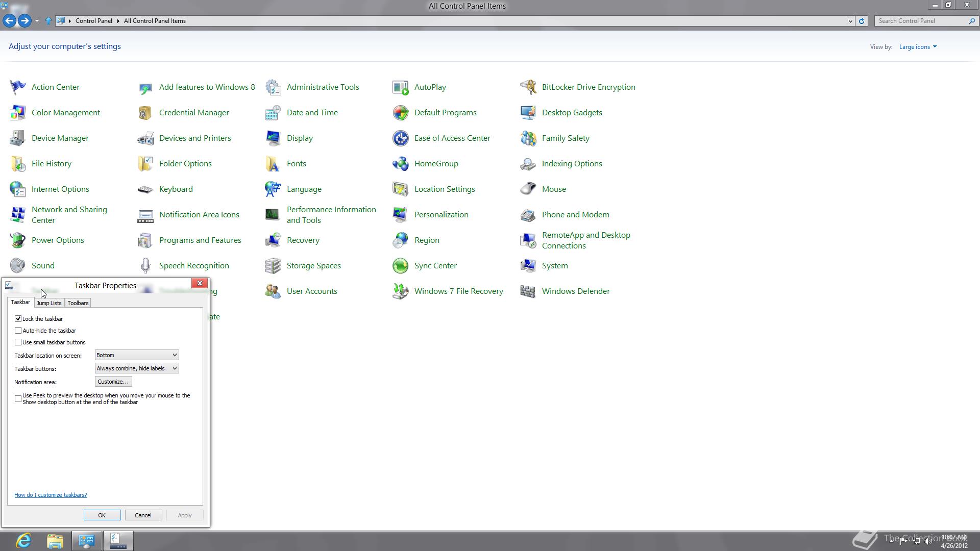Screen dimensions: 980x551
Task: Open How do I customize taskbars link
Action: 51,495
